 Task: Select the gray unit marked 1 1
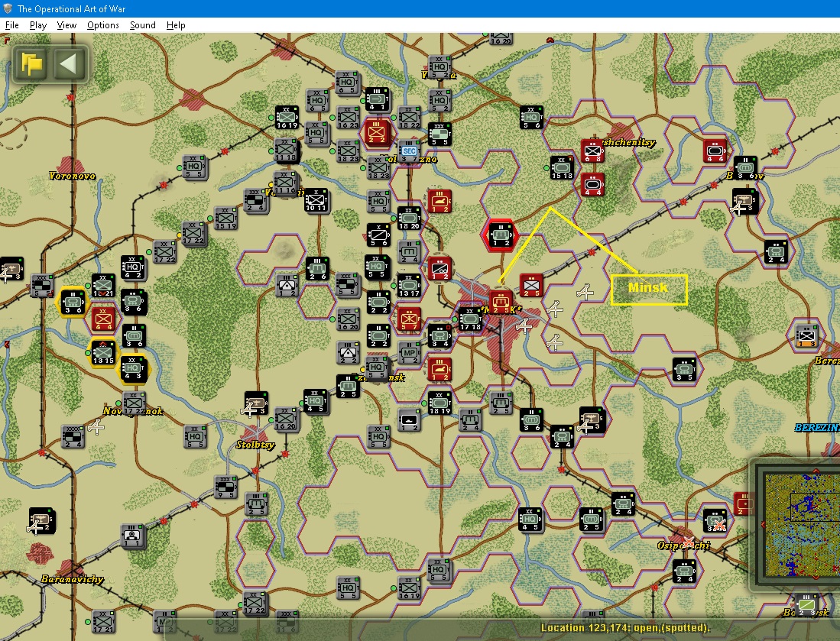click(x=131, y=536)
